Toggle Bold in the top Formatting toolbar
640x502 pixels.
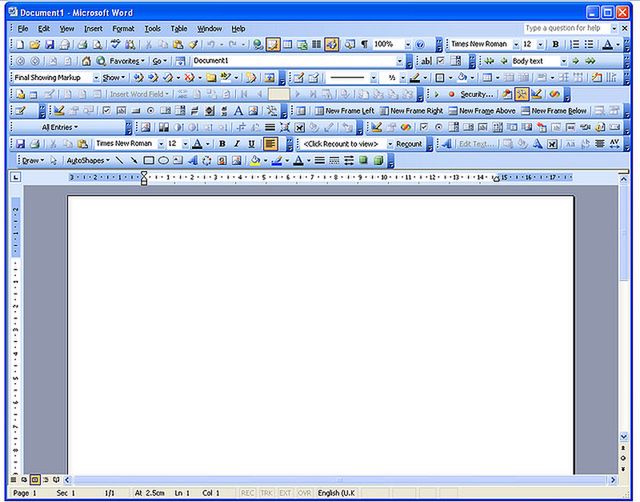556,44
